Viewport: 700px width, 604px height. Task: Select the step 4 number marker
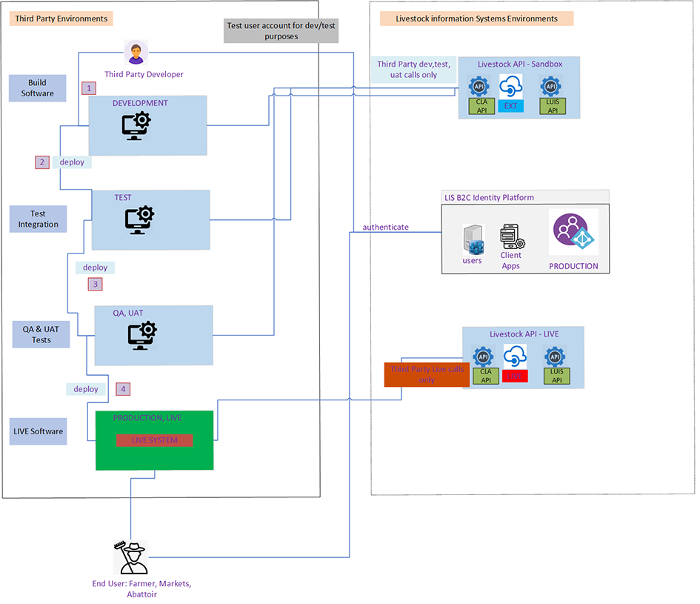(124, 388)
